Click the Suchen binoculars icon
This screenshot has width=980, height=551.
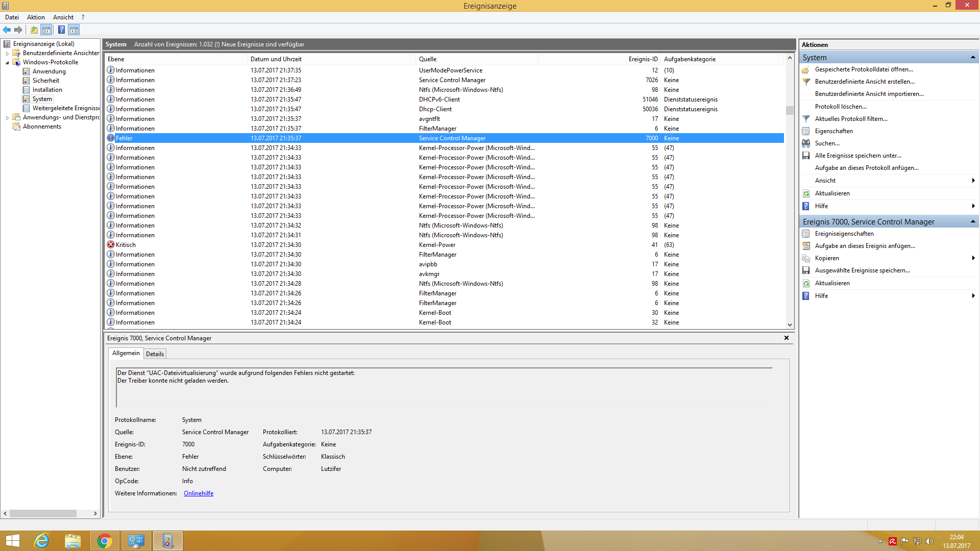click(806, 143)
